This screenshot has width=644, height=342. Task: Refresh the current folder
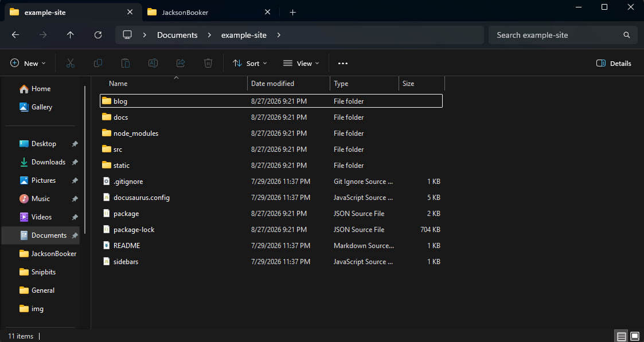pos(97,35)
